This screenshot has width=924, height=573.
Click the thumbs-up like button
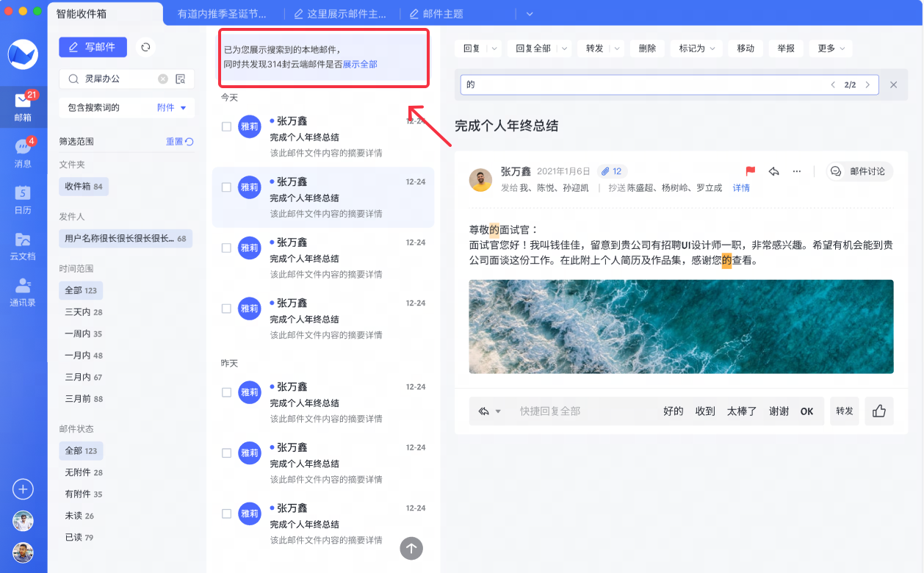(879, 411)
